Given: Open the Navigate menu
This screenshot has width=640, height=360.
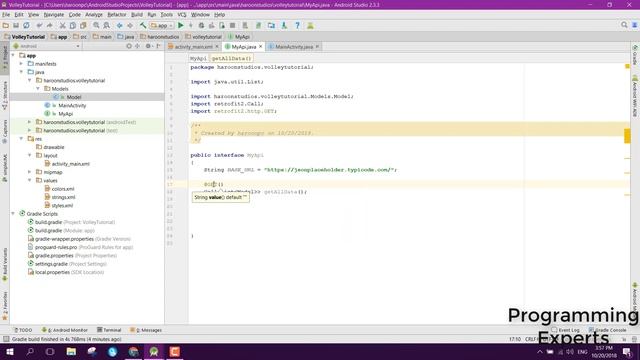Looking at the screenshot, I should (54, 15).
